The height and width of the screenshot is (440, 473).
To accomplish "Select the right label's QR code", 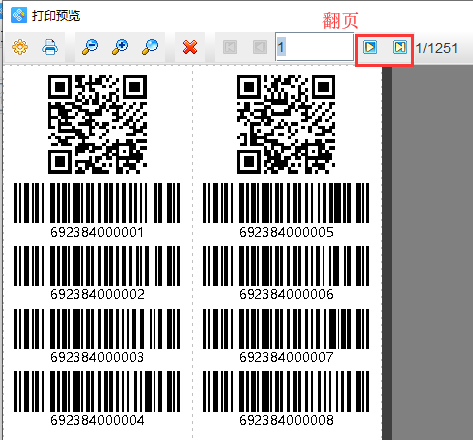I will tap(286, 124).
